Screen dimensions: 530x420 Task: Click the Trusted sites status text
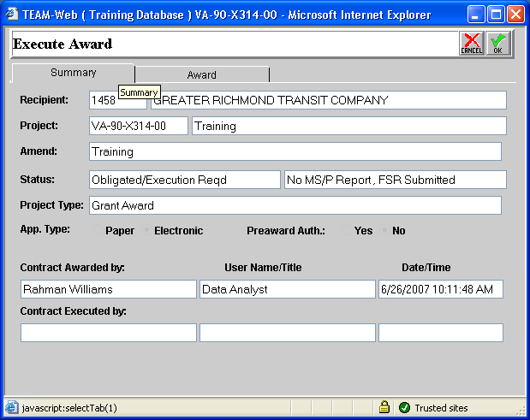pyautogui.click(x=441, y=408)
